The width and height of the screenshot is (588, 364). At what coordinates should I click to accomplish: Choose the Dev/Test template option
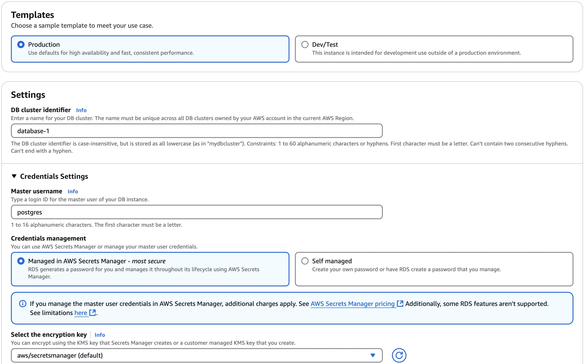pyautogui.click(x=305, y=44)
